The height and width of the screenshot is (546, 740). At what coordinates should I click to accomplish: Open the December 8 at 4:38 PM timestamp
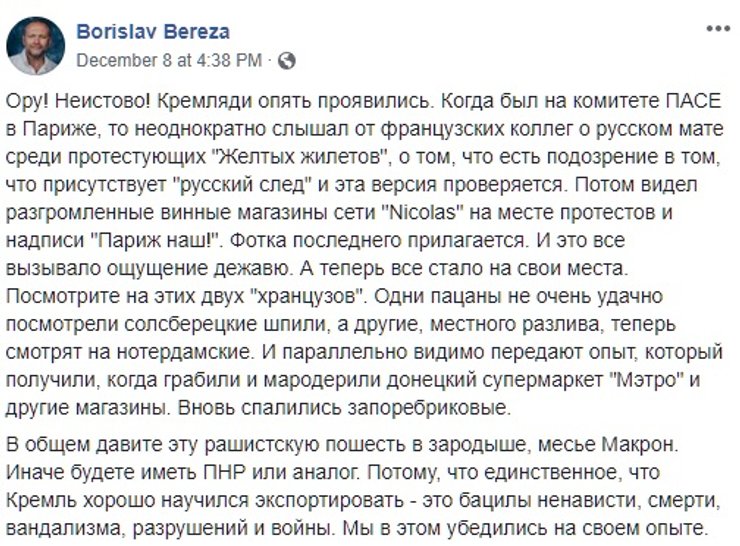click(x=169, y=60)
